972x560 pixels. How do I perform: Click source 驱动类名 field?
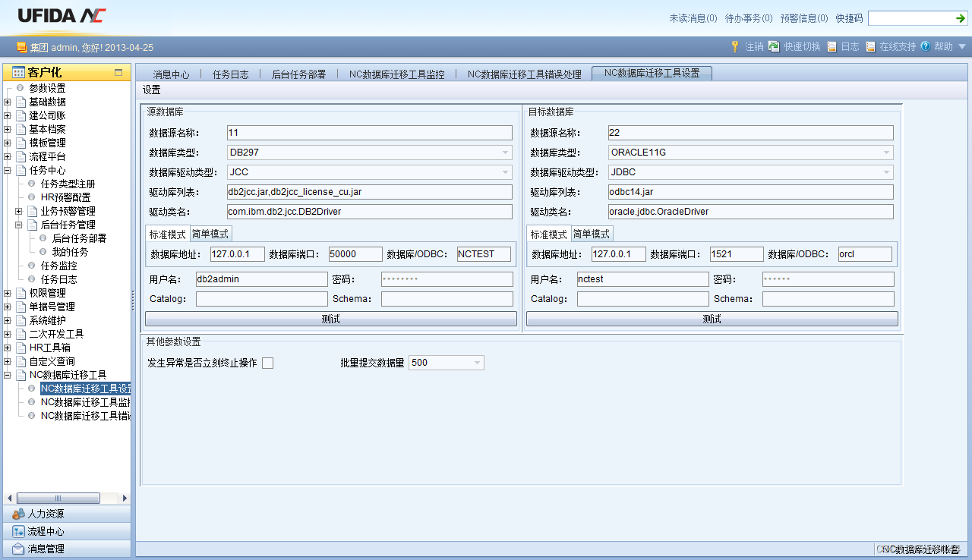370,212
